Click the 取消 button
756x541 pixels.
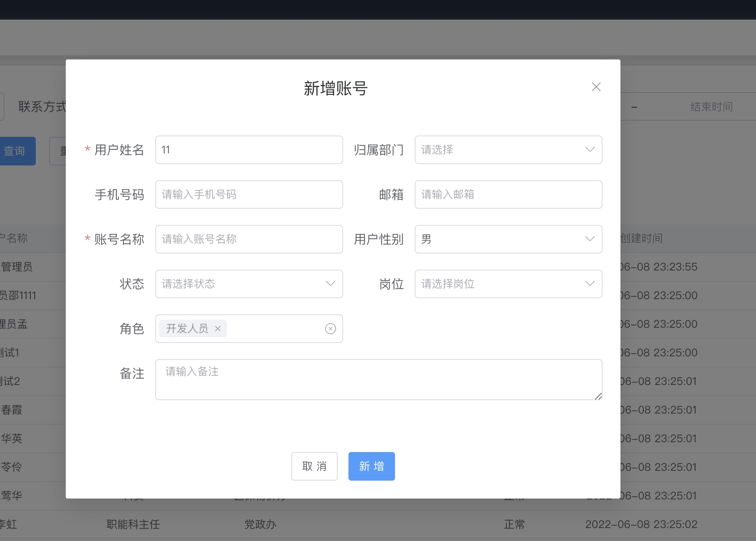click(314, 466)
